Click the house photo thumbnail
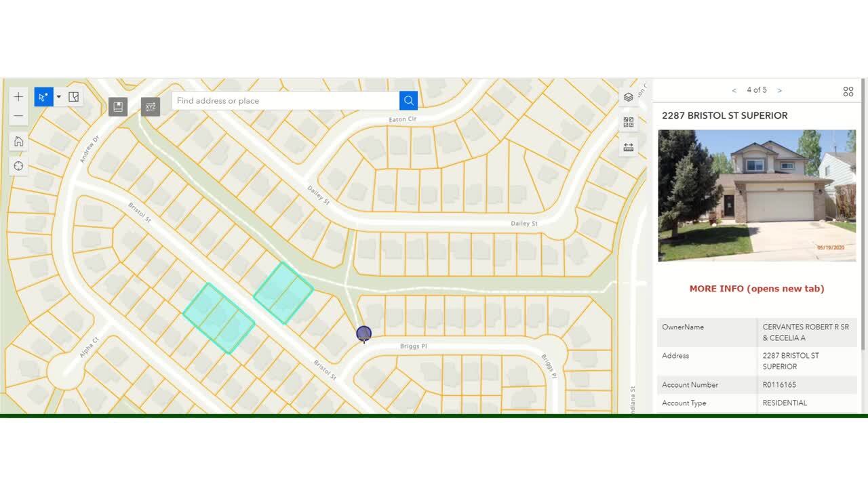 [757, 195]
